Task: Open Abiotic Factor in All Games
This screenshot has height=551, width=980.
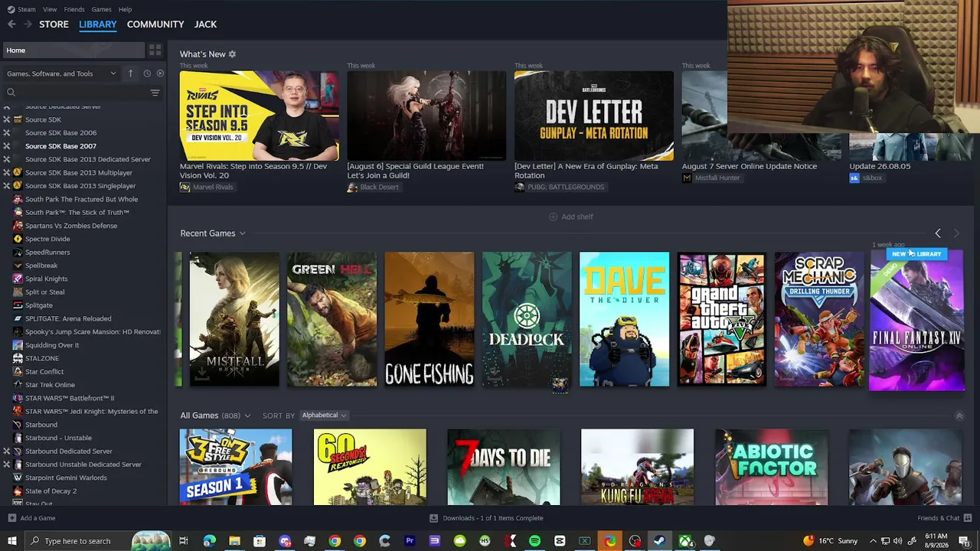Action: tap(772, 467)
